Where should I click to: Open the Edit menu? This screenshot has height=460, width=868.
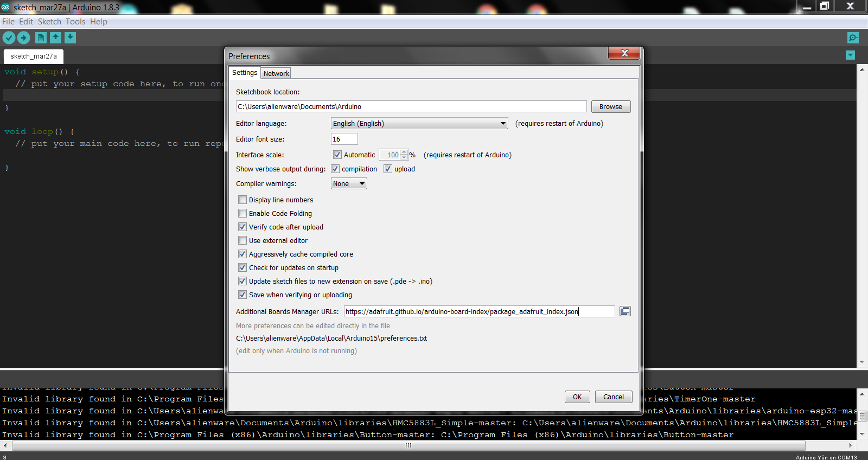[x=26, y=22]
